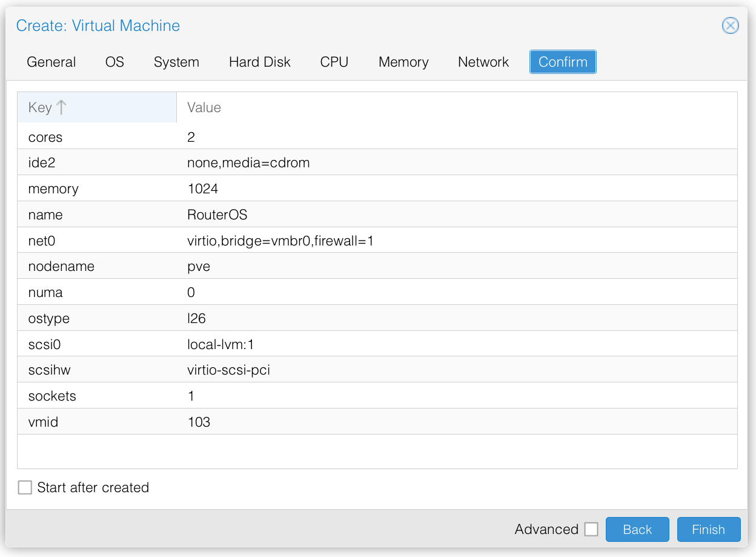This screenshot has width=756, height=557.
Task: Click the numa value 0
Action: (191, 293)
